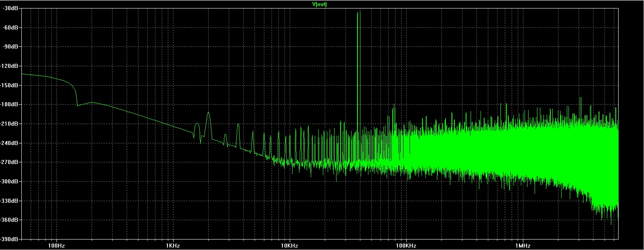Click the 1MHz frequency axis label
This screenshot has width=644, height=250.
[x=523, y=246]
